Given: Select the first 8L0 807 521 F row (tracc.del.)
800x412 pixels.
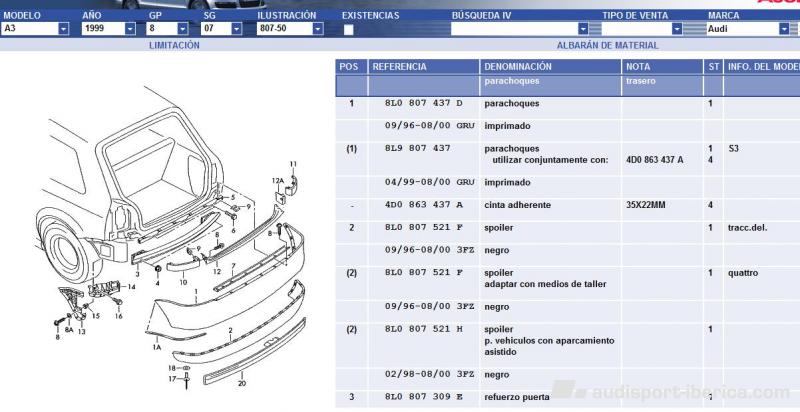Looking at the screenshot, I should (x=423, y=227).
